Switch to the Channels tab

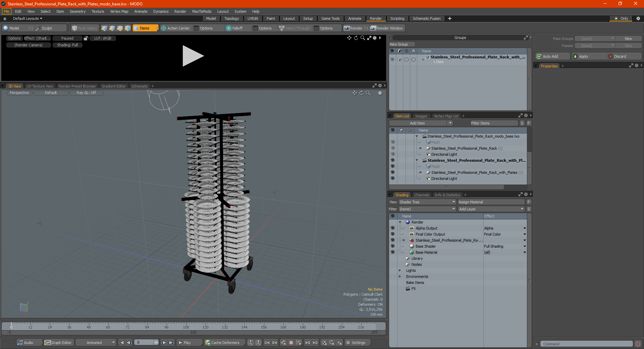[421, 195]
